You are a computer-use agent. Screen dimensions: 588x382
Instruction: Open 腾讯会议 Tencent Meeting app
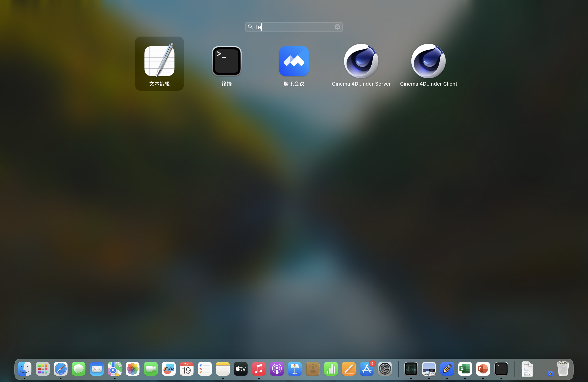click(294, 61)
